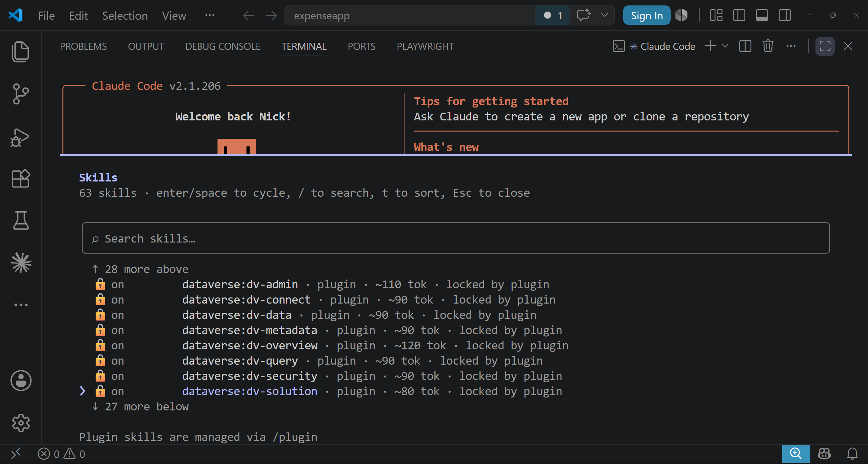
Task: Open the Accounts menu
Action: pyautogui.click(x=21, y=381)
